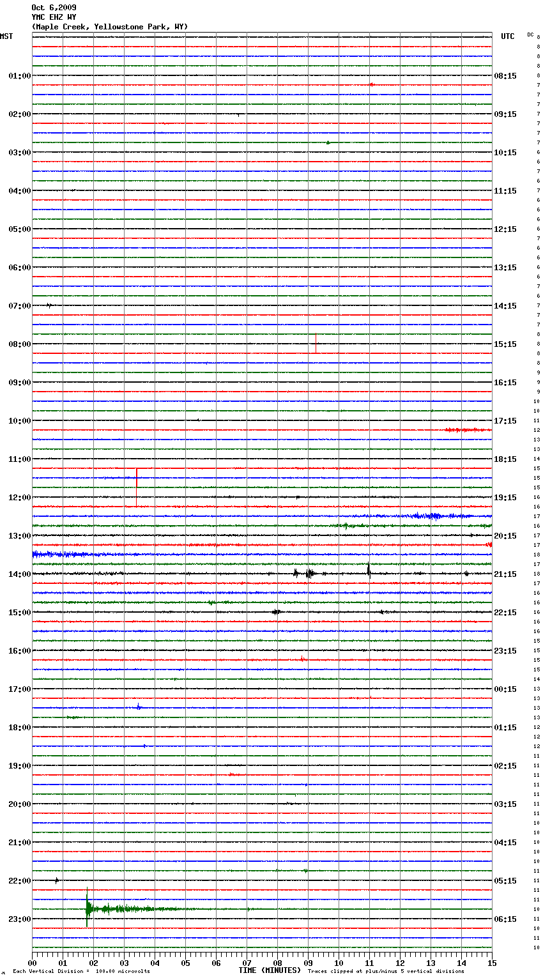Select the '23:00' MST hour label
The width and height of the screenshot is (543, 980).
coord(20,919)
